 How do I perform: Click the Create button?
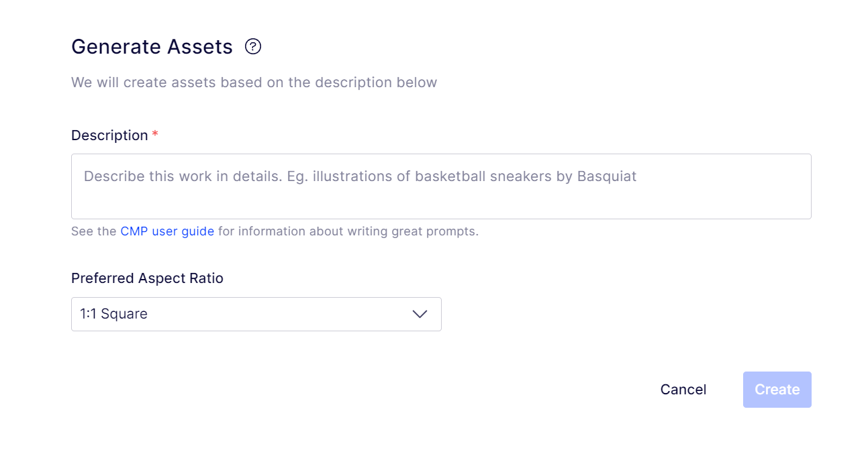(x=777, y=390)
